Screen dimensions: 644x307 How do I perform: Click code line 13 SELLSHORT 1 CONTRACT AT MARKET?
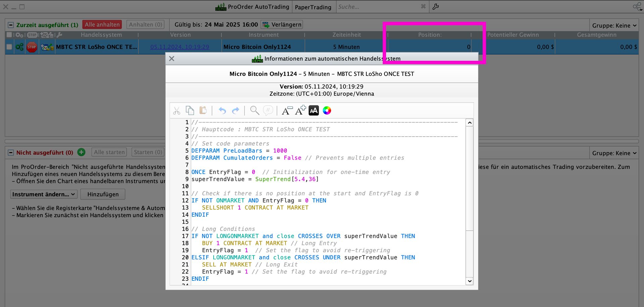(x=255, y=208)
